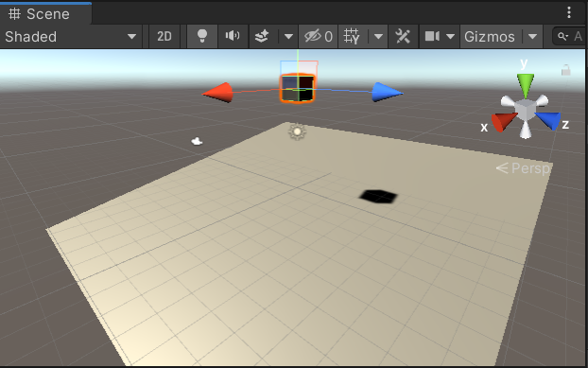
Task: Open the Scene panel three-dot menu
Action: (569, 12)
